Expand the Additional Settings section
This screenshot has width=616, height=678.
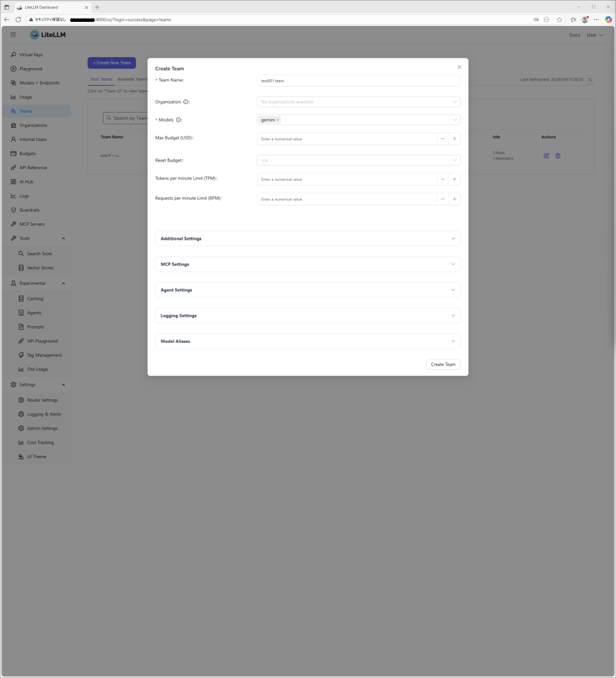308,238
